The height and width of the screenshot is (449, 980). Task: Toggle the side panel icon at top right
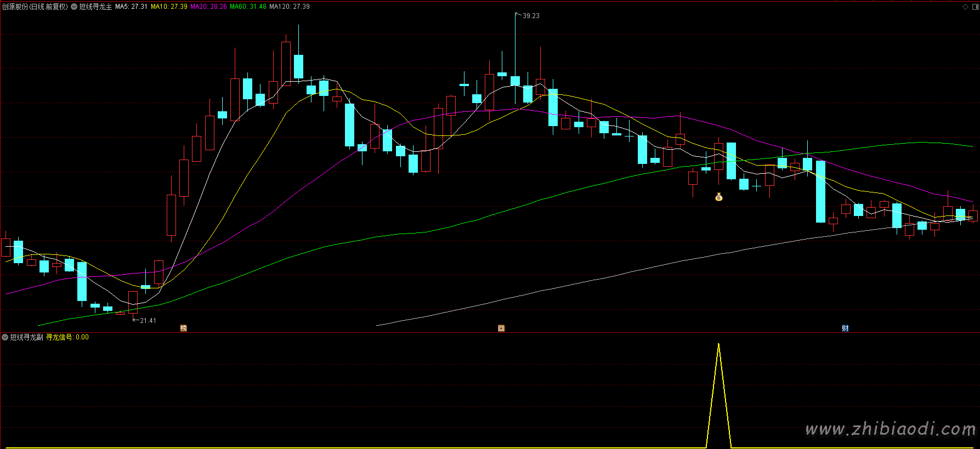click(x=975, y=7)
